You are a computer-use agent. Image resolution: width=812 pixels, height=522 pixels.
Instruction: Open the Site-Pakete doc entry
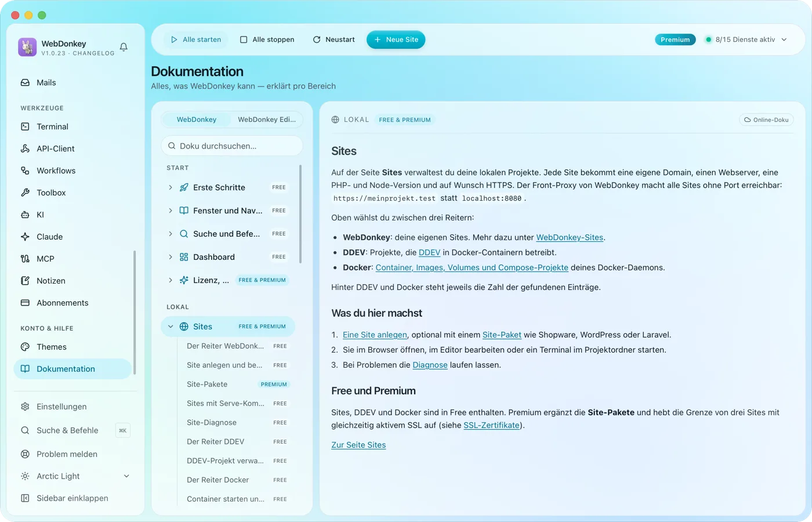[x=237, y=384]
